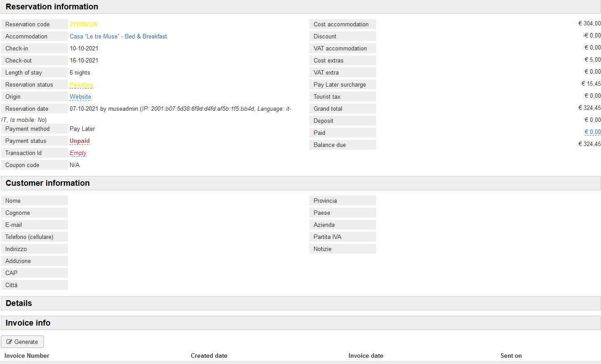This screenshot has width=601, height=364.
Task: Click the Sent on column header
Action: (x=511, y=356)
